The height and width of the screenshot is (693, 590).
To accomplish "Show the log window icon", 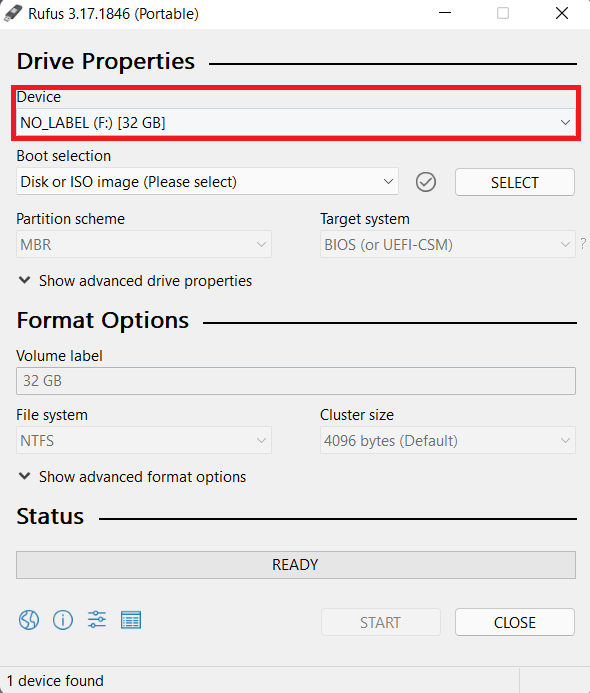I will tap(131, 620).
